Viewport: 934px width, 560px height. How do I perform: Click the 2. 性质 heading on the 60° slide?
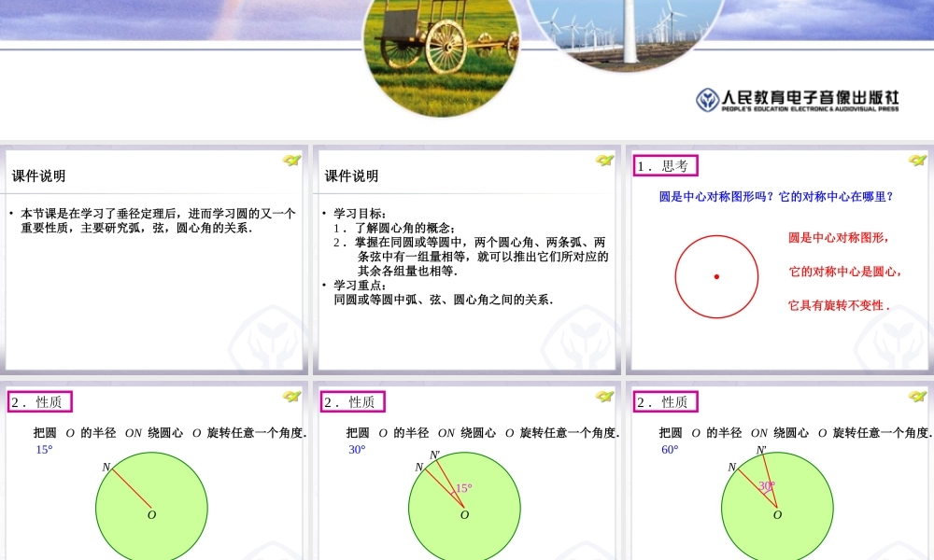[665, 401]
